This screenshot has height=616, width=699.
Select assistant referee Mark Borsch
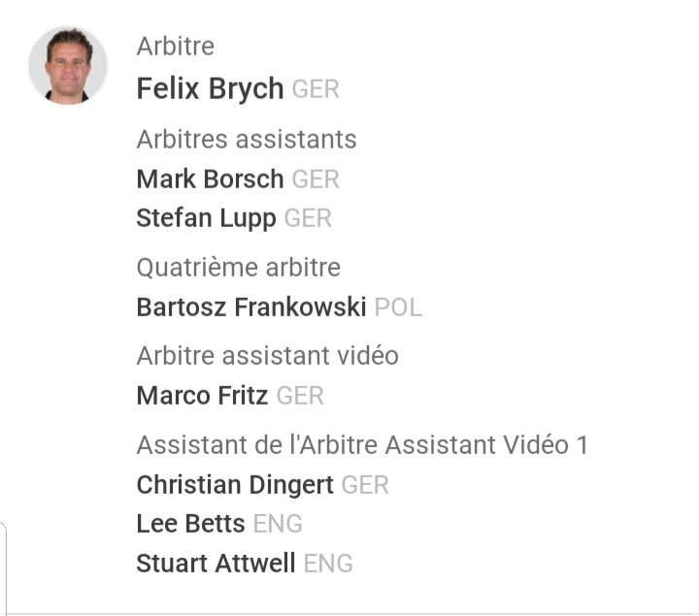click(x=210, y=178)
